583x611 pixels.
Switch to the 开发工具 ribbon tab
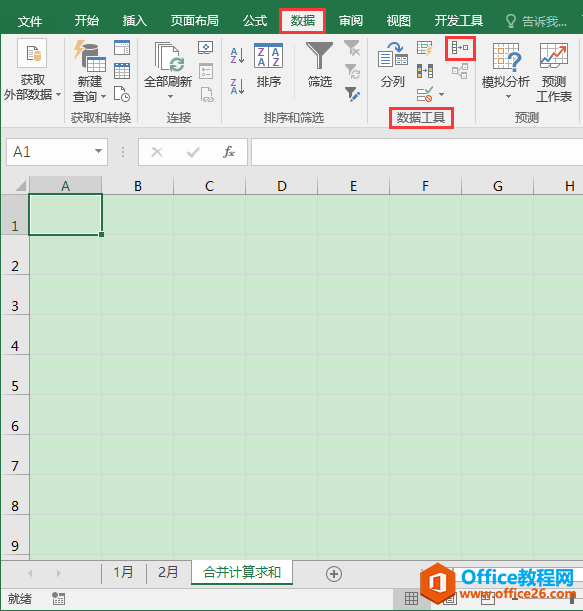pos(459,21)
